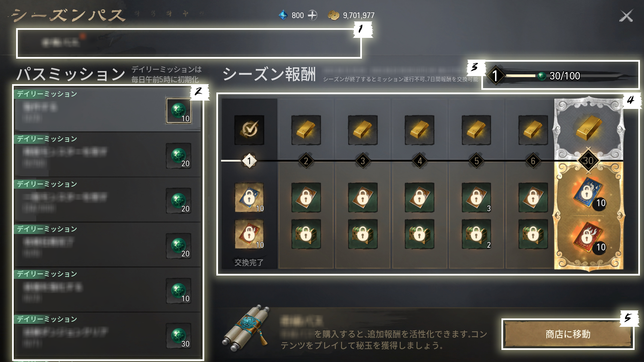Click the locked scroll card under level 3
644x362 pixels.
tap(363, 197)
